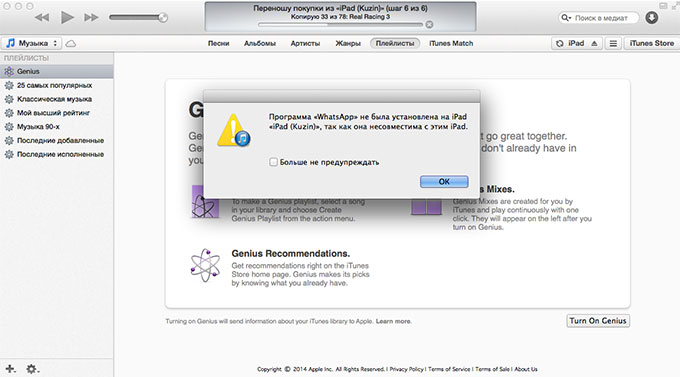Switch to the Артисты tab
This screenshot has height=377, width=680.
click(x=305, y=43)
